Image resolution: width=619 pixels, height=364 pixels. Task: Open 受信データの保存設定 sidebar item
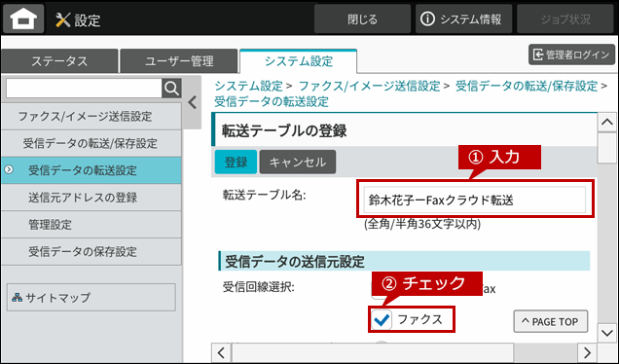point(91,251)
